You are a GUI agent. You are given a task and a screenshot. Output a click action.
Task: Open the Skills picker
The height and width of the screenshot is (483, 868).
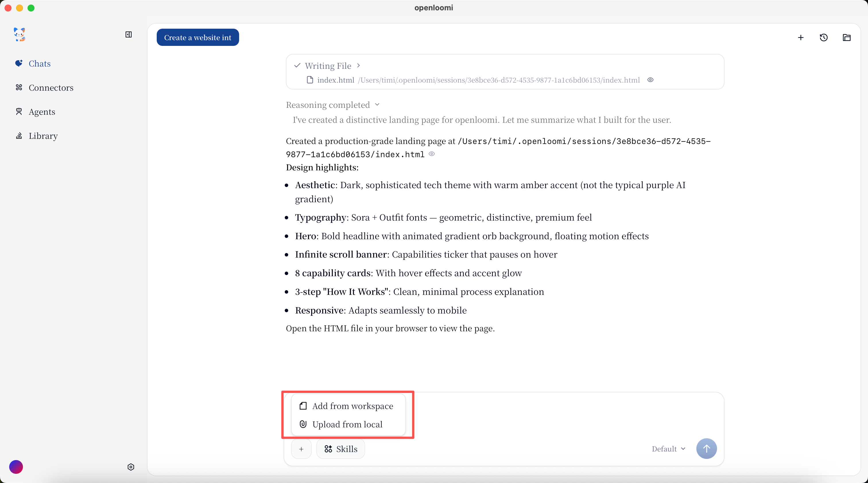341,449
